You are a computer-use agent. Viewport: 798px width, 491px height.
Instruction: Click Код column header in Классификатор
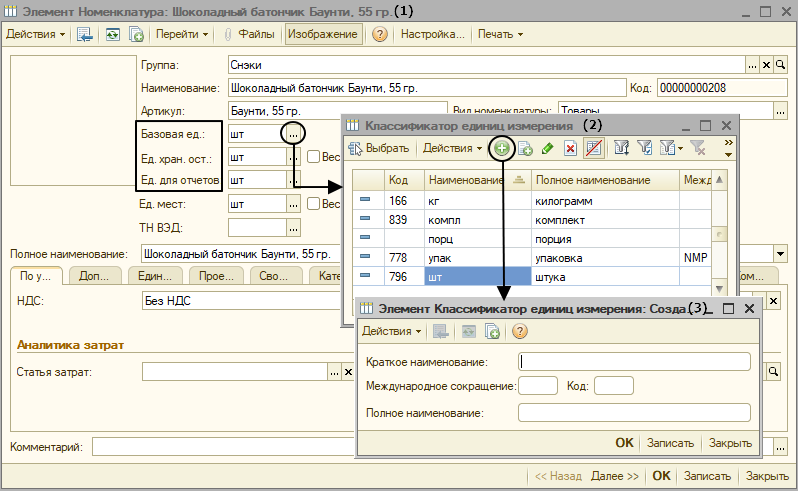404,180
